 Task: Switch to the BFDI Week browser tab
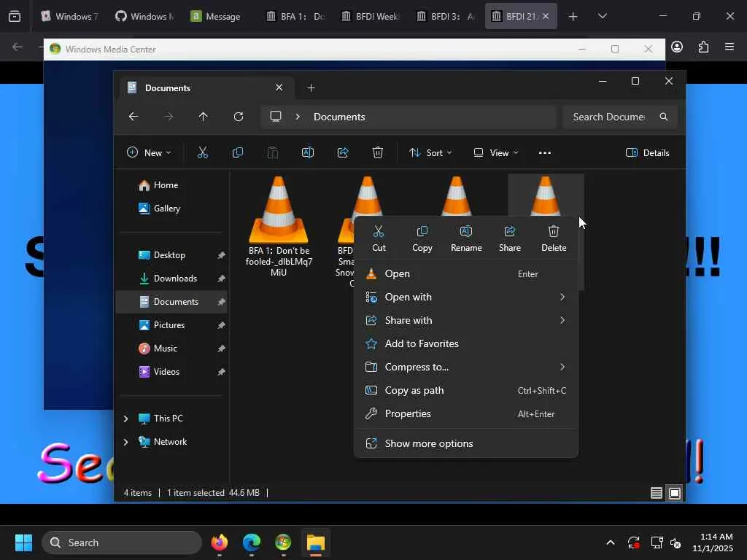[x=371, y=16]
